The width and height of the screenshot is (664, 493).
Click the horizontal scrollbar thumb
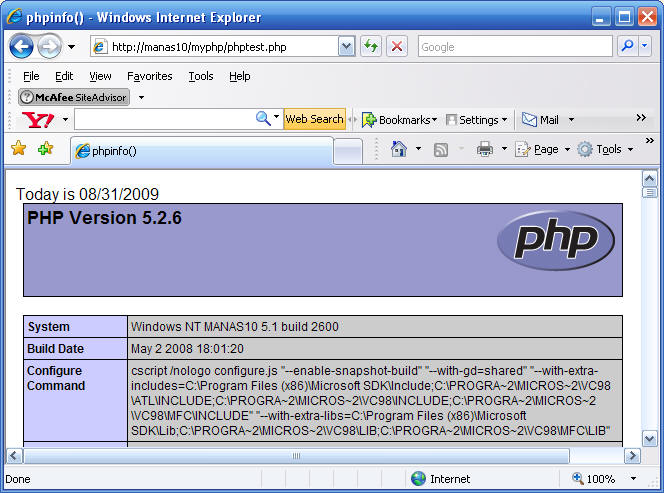pyautogui.click(x=296, y=456)
